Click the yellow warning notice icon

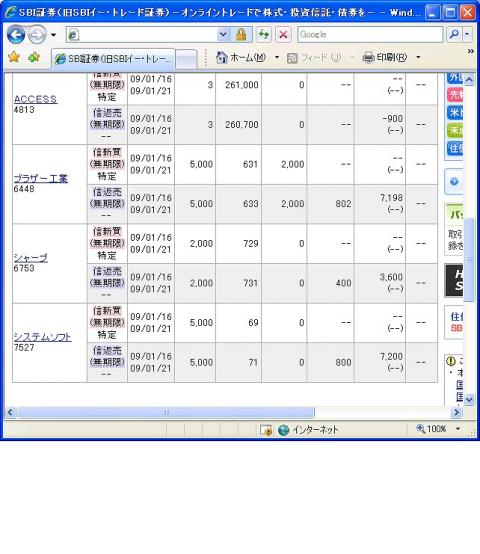pos(451,361)
